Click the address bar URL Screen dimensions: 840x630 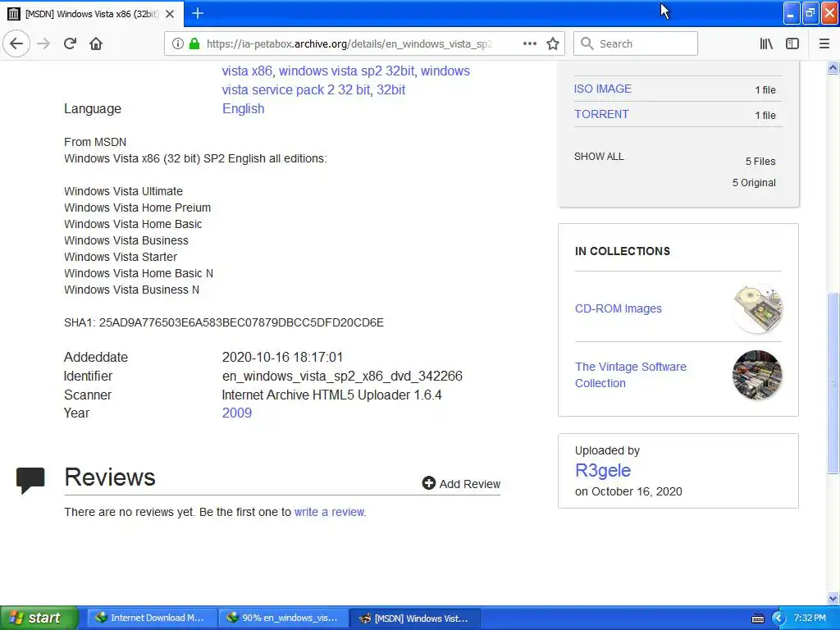[349, 43]
